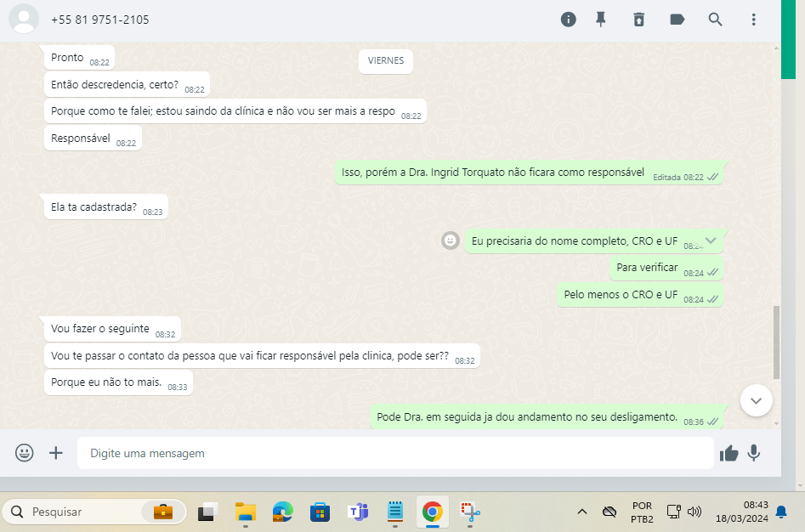Switch to Google Chrome on taskbar
Viewport: 805px width, 532px height.
point(433,512)
